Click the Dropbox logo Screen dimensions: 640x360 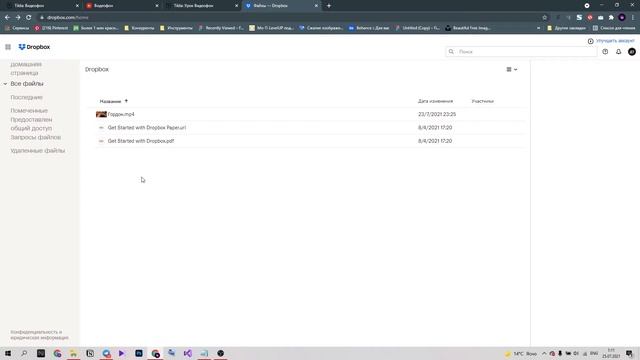pyautogui.click(x=34, y=47)
